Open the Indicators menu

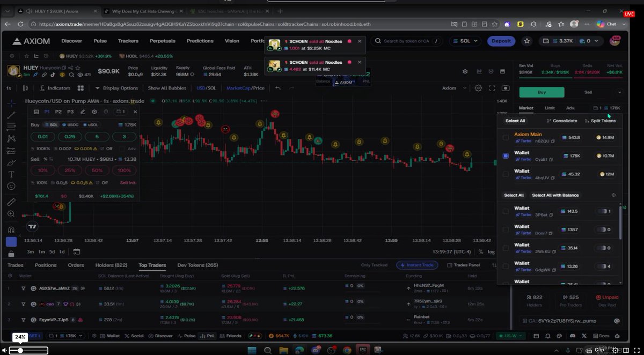(x=54, y=88)
